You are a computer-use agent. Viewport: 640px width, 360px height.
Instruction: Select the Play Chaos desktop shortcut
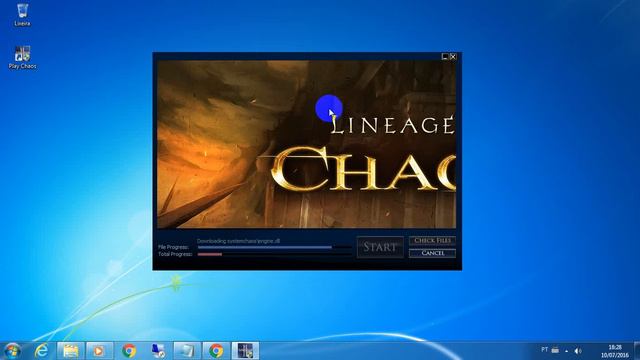22,58
